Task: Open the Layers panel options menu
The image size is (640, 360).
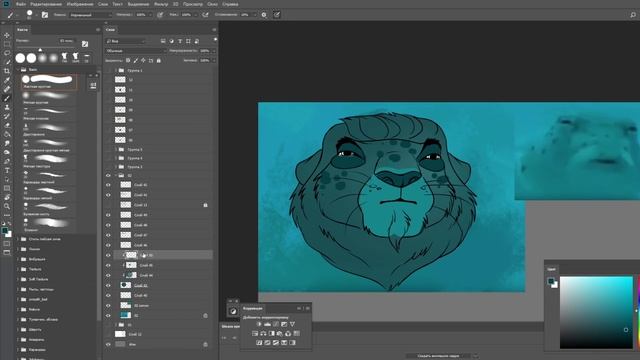Action: point(214,30)
